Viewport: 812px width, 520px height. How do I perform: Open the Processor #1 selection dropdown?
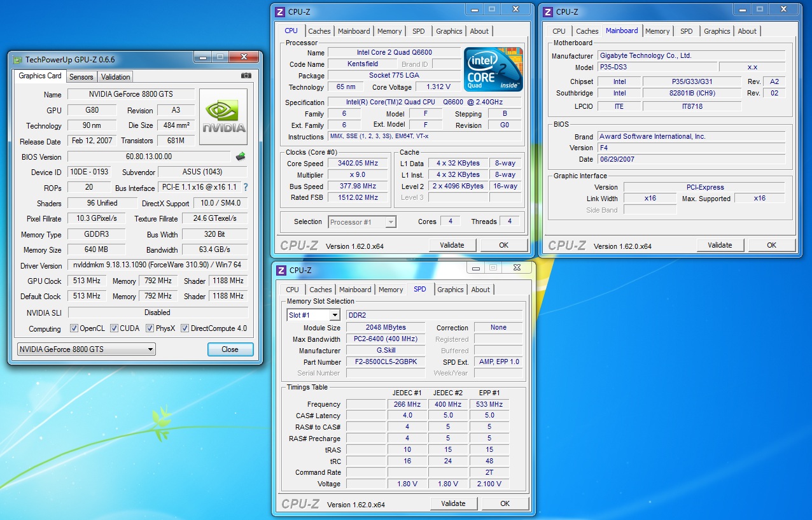(x=362, y=222)
